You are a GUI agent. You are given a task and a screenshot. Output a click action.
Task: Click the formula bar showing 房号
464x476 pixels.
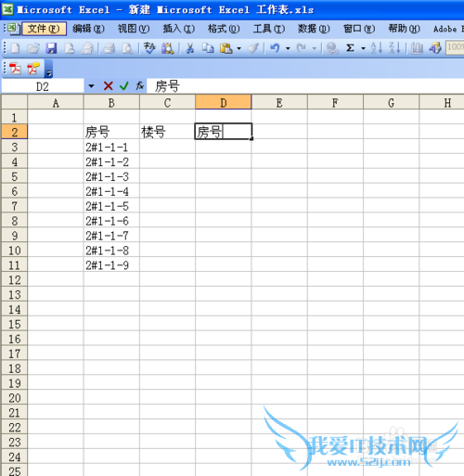pos(305,86)
